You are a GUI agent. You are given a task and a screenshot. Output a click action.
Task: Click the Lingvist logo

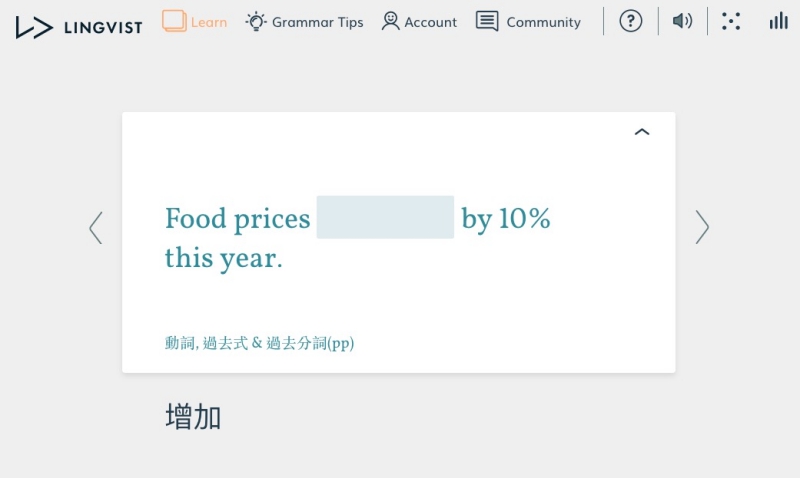click(x=79, y=26)
